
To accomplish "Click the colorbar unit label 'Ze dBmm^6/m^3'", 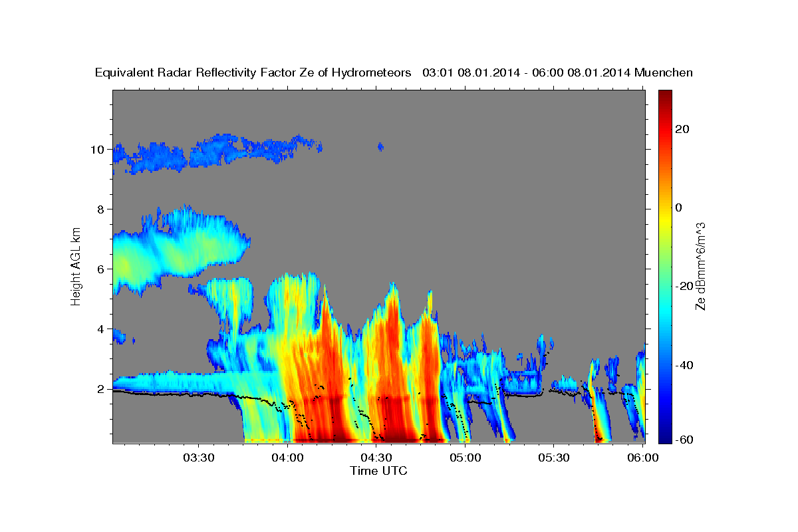I will pyautogui.click(x=700, y=266).
